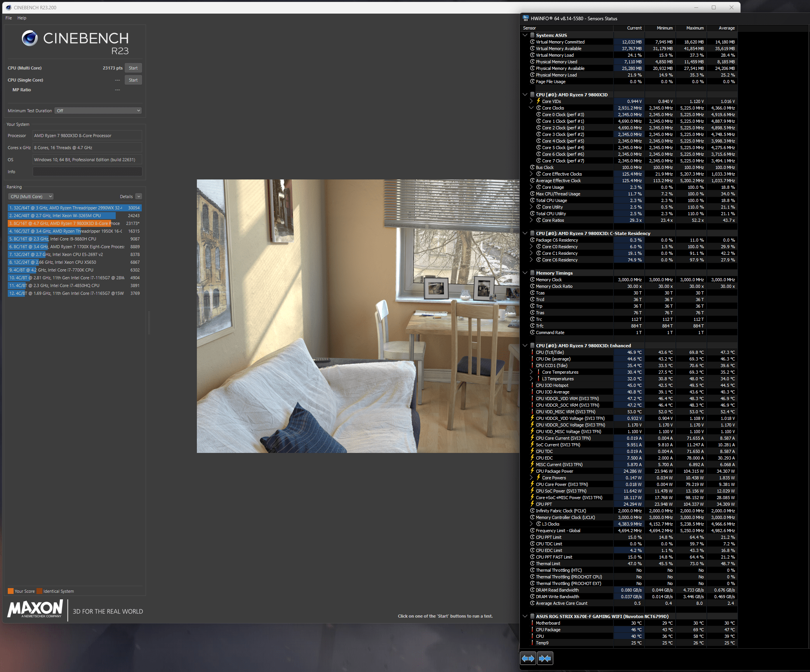Click the Cinebench logo sphere icon

(x=30, y=38)
